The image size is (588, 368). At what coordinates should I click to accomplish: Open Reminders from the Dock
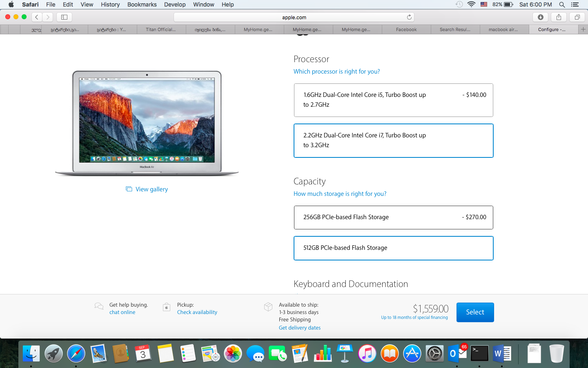click(188, 354)
